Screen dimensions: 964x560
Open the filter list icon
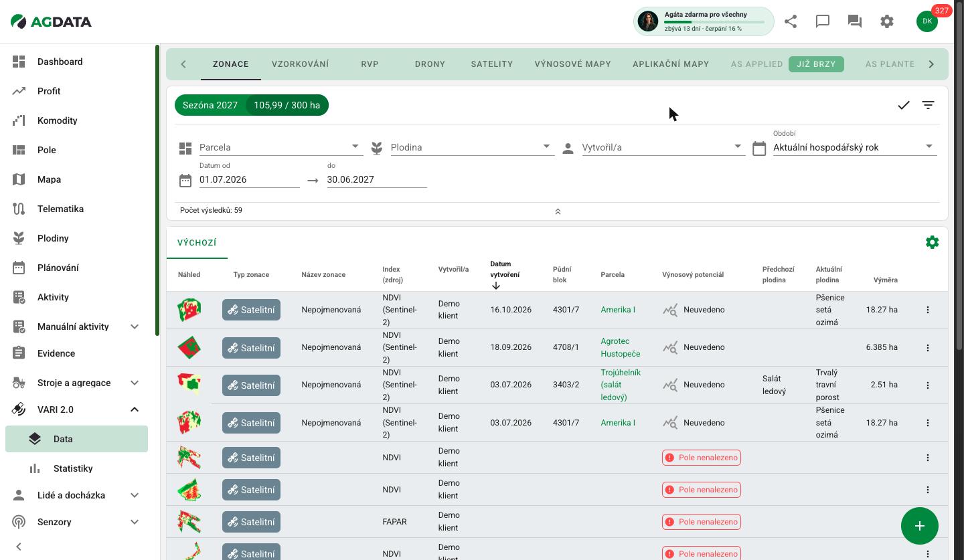[928, 105]
